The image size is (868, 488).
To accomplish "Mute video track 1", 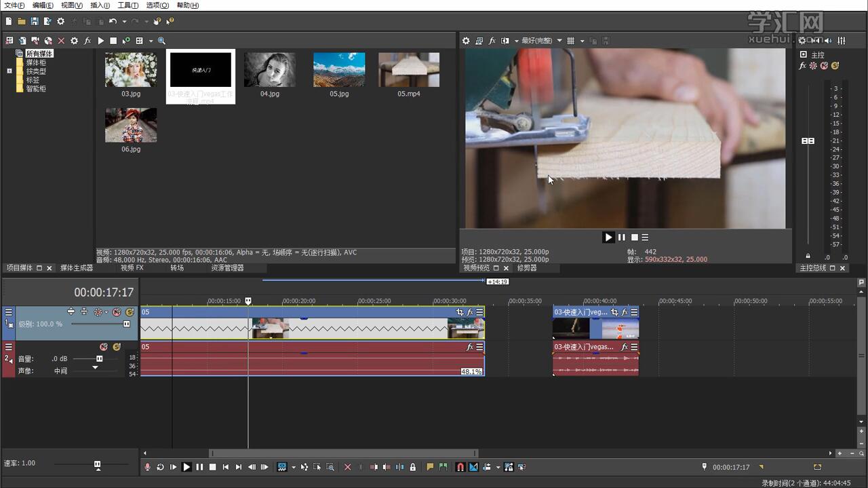I will pos(117,312).
